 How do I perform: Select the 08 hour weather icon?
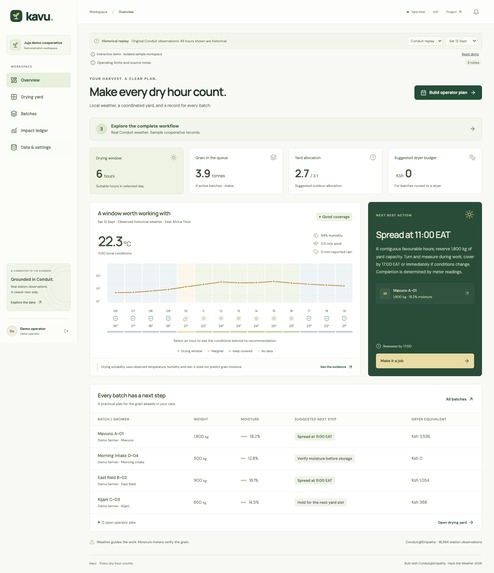point(151,319)
